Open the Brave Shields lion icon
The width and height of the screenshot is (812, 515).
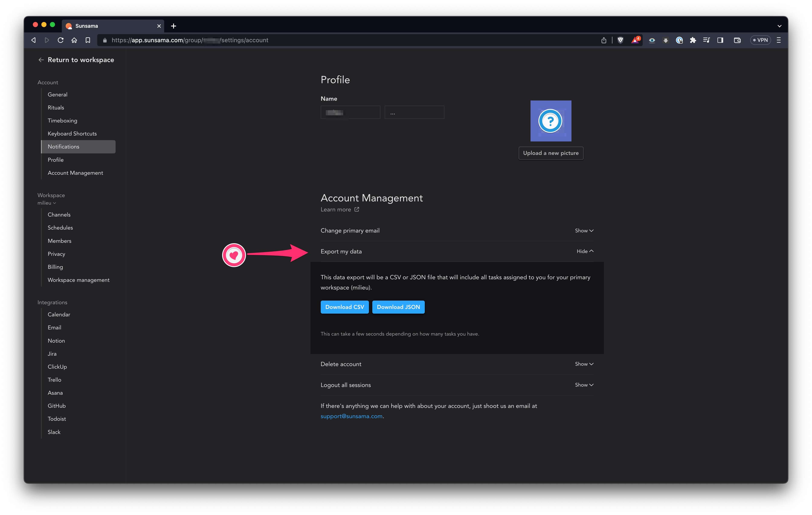pos(620,40)
